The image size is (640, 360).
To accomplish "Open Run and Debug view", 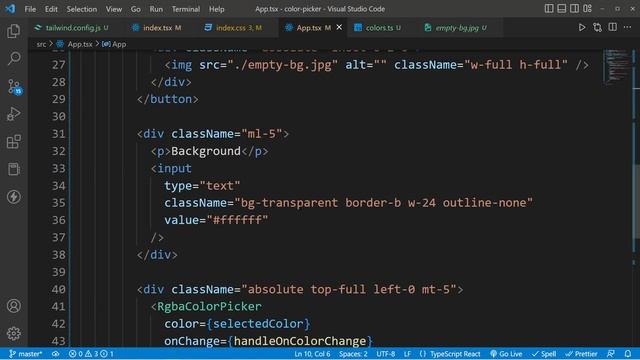I will click(13, 114).
